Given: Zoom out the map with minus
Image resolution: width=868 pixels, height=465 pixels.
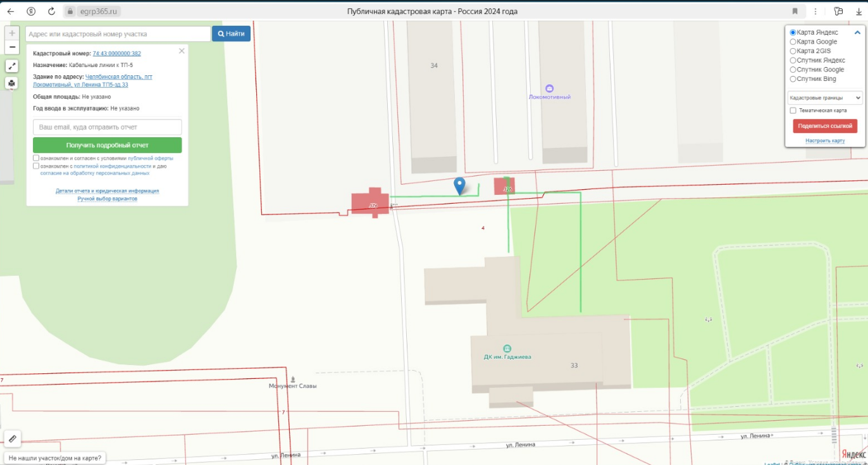Looking at the screenshot, I should pyautogui.click(x=12, y=47).
